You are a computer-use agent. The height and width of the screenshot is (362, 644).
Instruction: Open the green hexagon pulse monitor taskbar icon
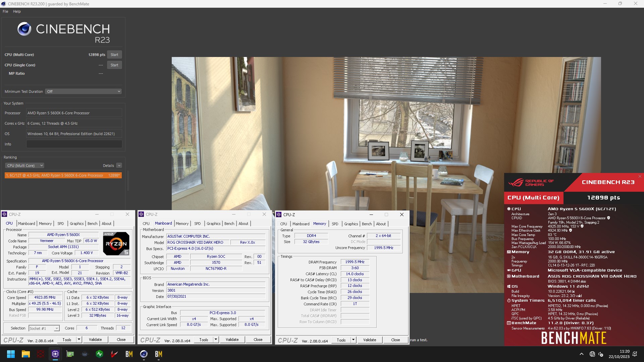tap(100, 354)
